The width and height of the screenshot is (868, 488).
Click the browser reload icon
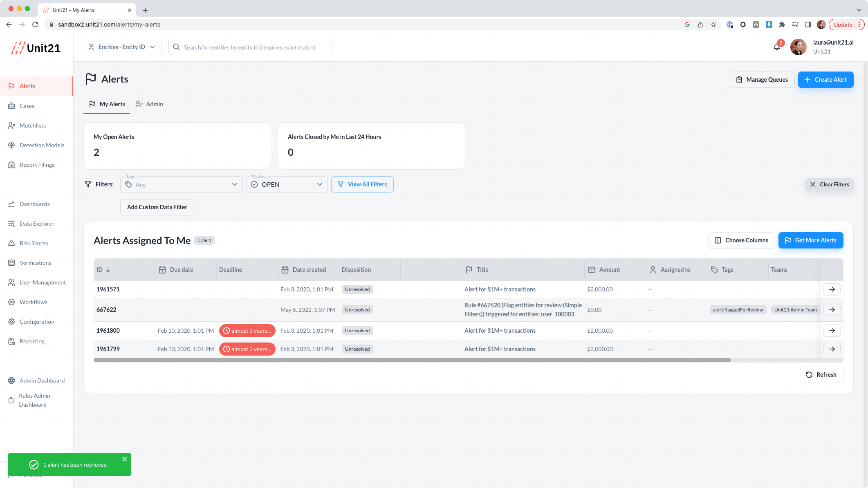pyautogui.click(x=35, y=25)
